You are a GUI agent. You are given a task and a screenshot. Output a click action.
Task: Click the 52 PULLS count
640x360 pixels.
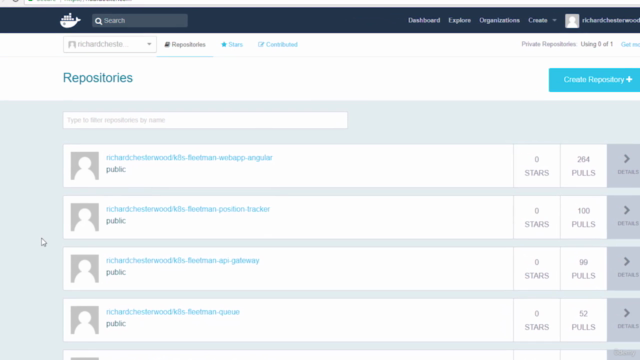(x=583, y=320)
